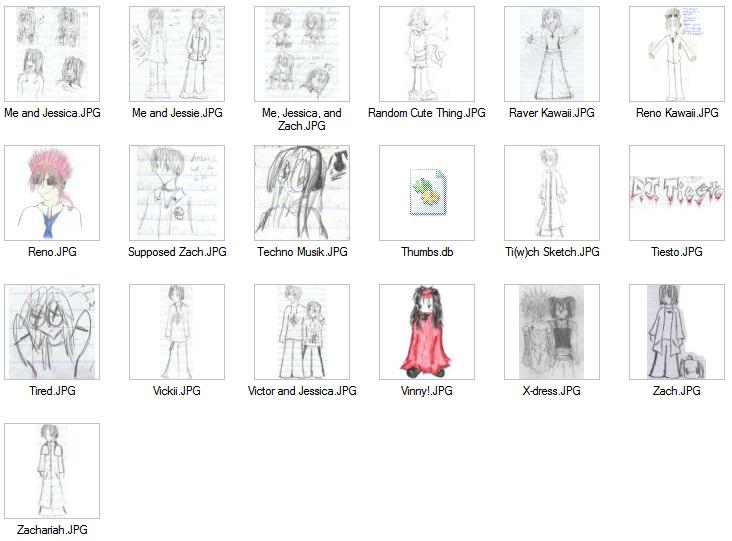This screenshot has width=732, height=541.
Task: Click the file name Supposed Zach.JPG
Action: tap(177, 252)
